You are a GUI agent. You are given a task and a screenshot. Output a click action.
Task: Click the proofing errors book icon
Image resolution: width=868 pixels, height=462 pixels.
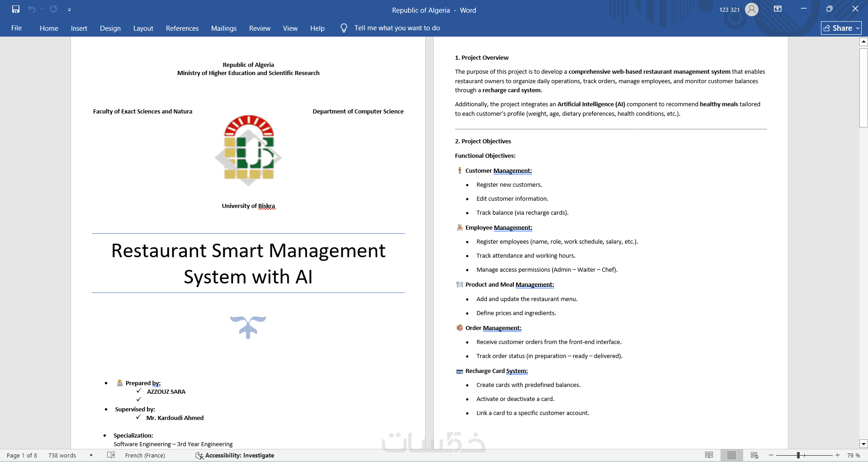pyautogui.click(x=111, y=455)
